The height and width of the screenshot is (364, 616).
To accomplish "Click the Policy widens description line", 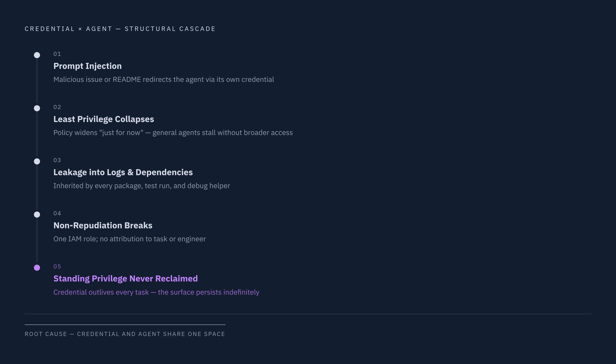I will [x=173, y=133].
